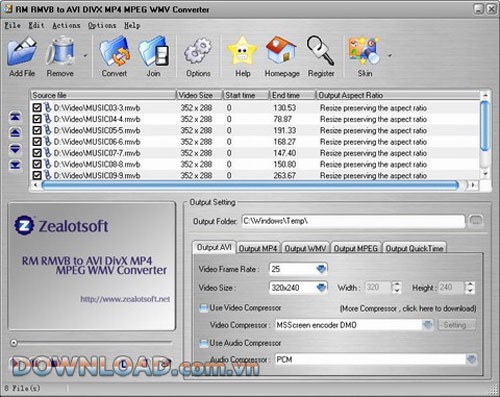The height and width of the screenshot is (397, 500).
Task: Click the Skin toolbar icon
Action: (x=364, y=51)
